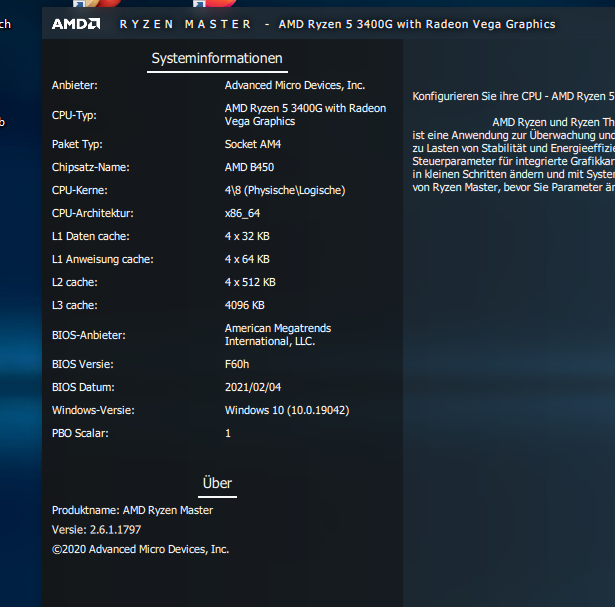Screen dimensions: 615x607
Task: Click the 'AMD B450' chipset value
Action: (x=249, y=167)
